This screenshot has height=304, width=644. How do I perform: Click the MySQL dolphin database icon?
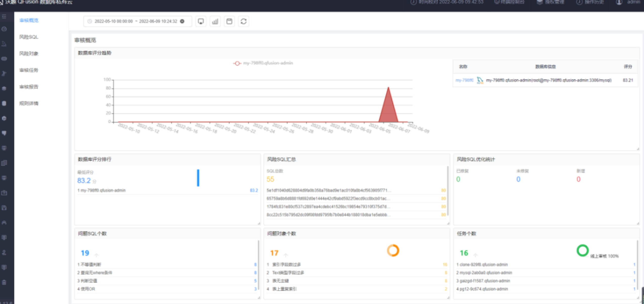click(x=480, y=80)
